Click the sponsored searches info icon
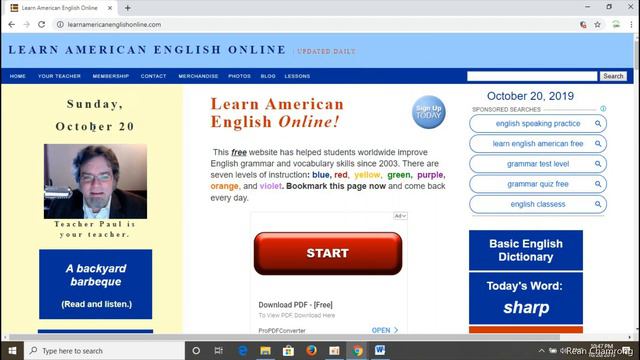 click(603, 109)
